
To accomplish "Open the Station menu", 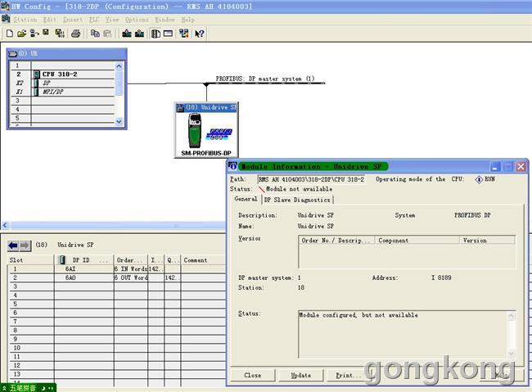I will (25, 20).
